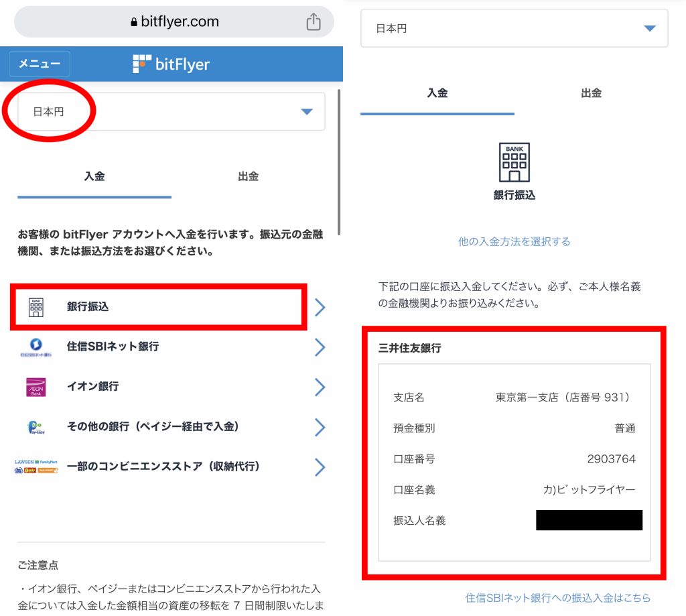Tap the share icon in address bar
686x616 pixels.
coord(314,21)
